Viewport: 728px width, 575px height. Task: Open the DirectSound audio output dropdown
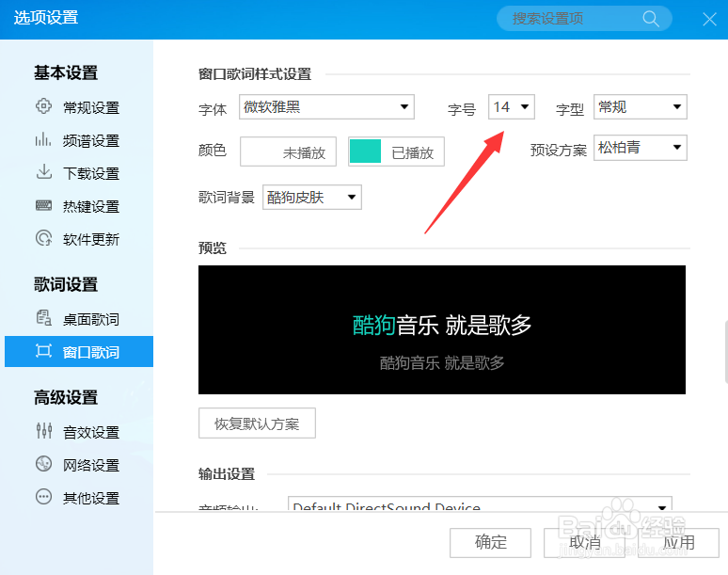(x=480, y=503)
